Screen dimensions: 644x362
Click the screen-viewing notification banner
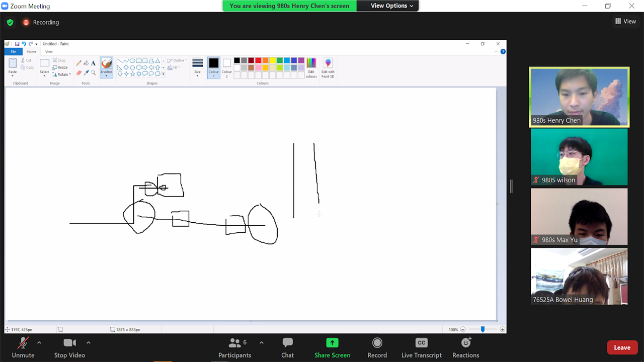(x=289, y=6)
